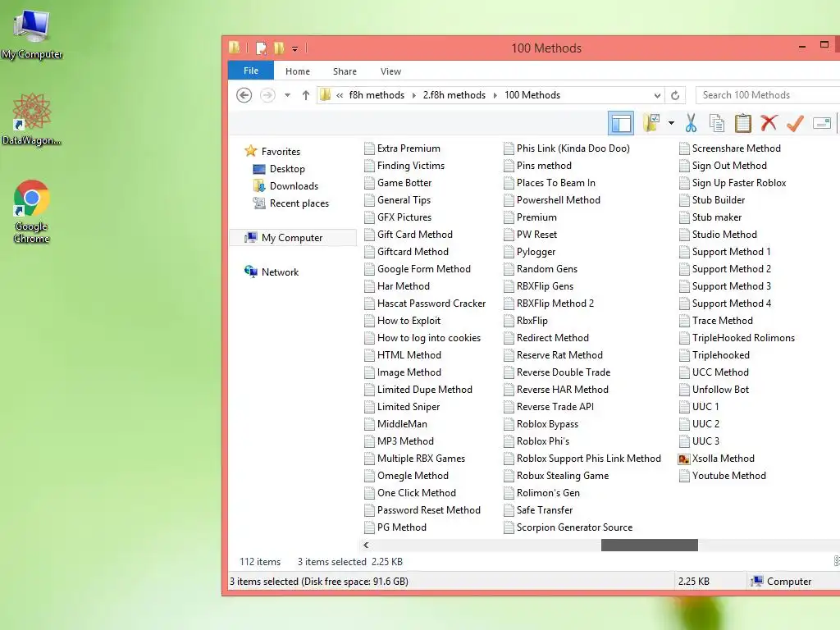The width and height of the screenshot is (840, 630).
Task: Click the Cut scissors icon
Action: click(x=691, y=123)
